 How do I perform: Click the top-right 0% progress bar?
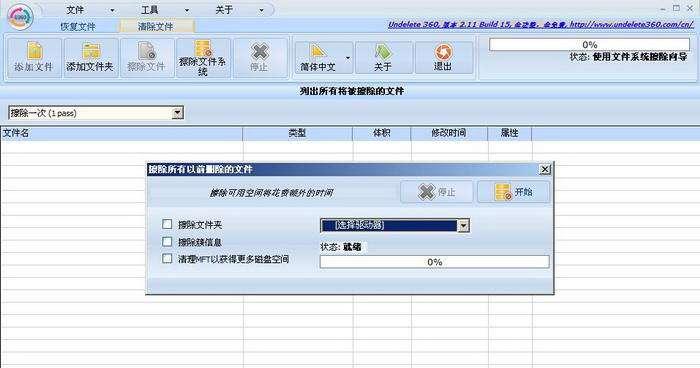[589, 45]
